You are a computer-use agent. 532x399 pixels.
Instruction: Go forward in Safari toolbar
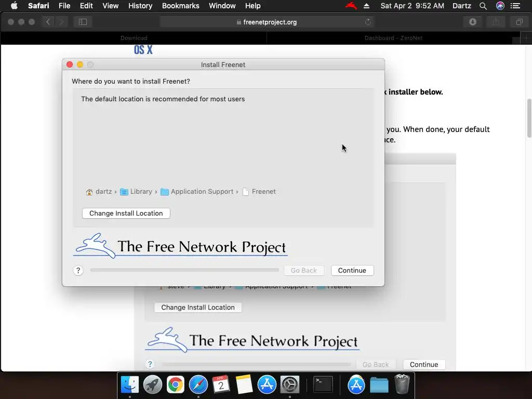(x=61, y=22)
